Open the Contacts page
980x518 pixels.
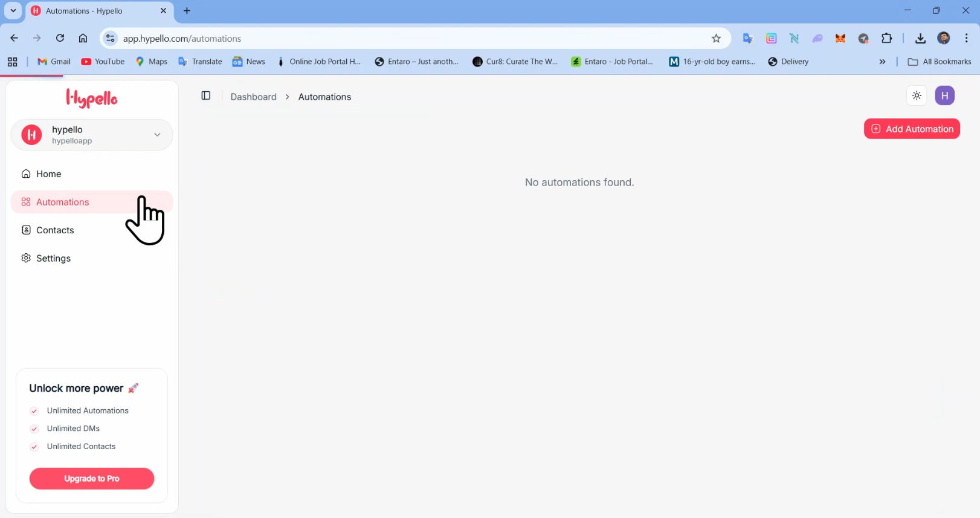(x=55, y=230)
